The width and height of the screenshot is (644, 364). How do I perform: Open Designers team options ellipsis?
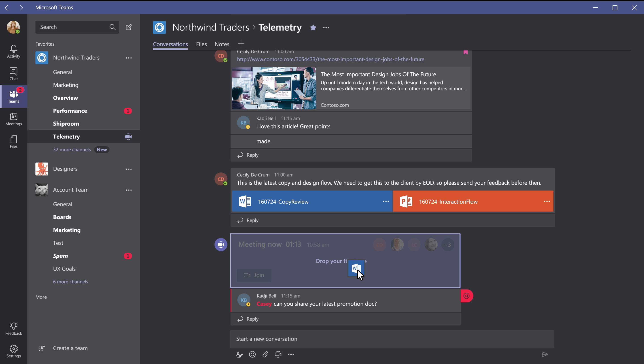[129, 169]
